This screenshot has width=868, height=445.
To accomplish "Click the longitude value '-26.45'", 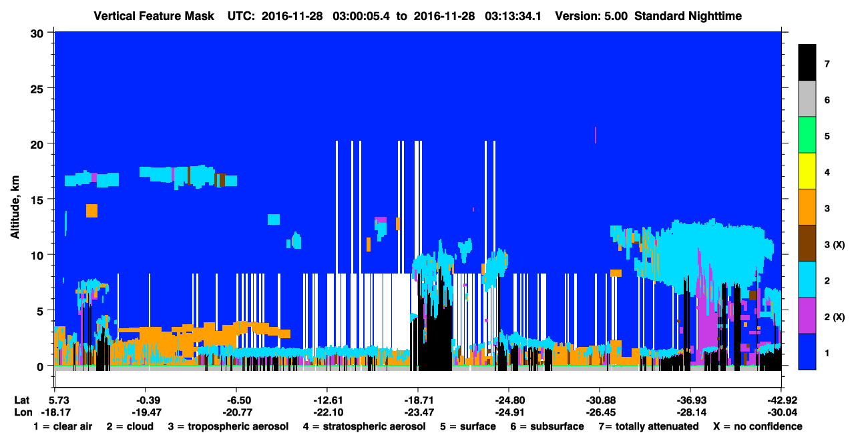I will click(600, 412).
